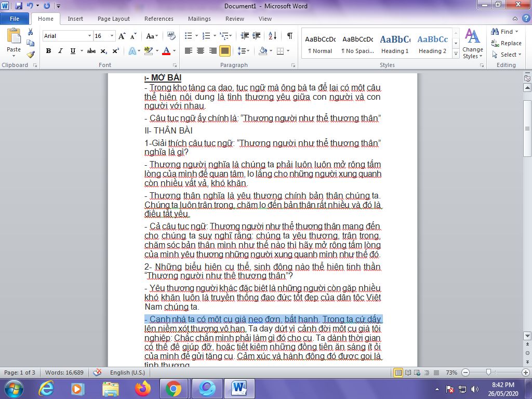
Task: Click the zoom slider handle
Action: [x=488, y=372]
